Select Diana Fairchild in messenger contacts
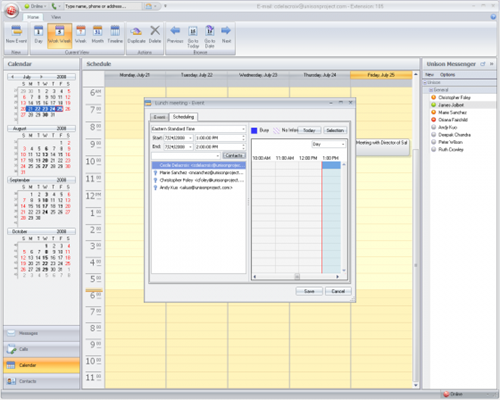The width and height of the screenshot is (500, 400). (x=453, y=120)
